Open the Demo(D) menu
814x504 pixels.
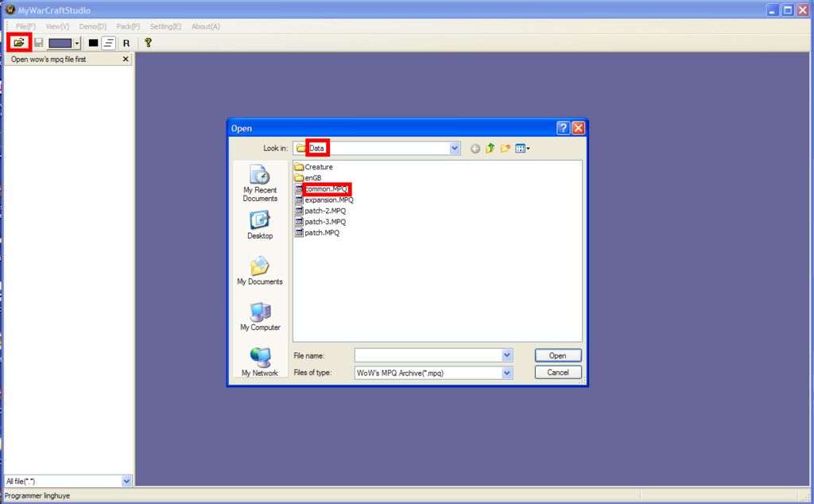(x=92, y=26)
